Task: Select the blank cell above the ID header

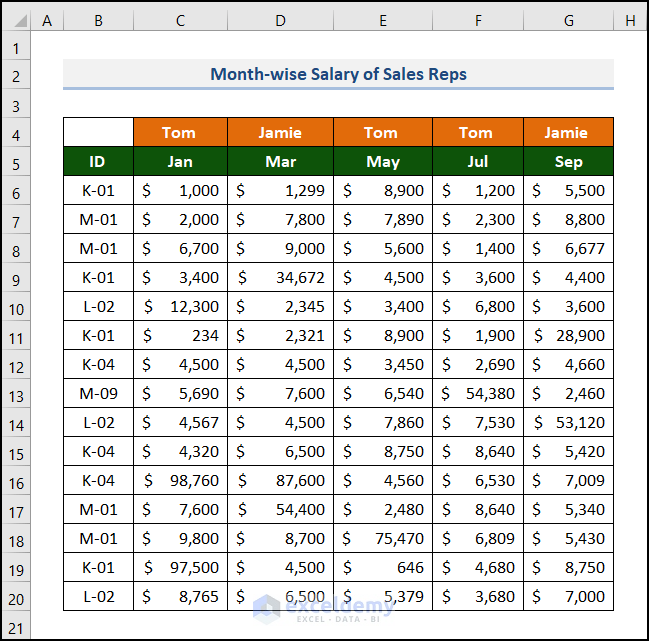Action: click(99, 132)
